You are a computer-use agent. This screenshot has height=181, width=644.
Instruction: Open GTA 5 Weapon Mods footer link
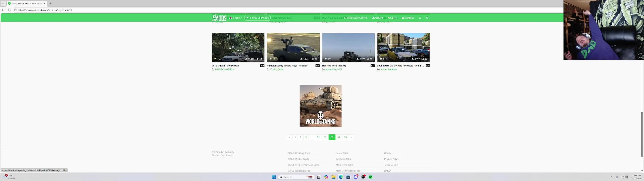pos(299,171)
